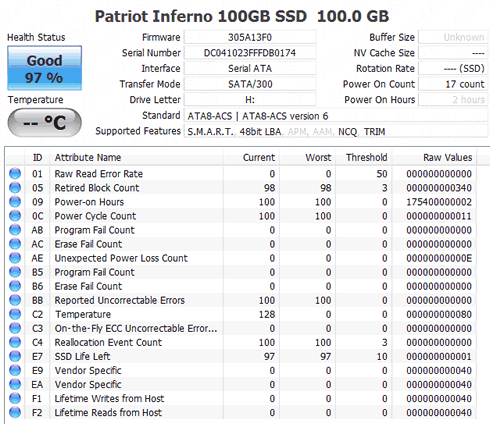Click raw value 175400000002

439,202
